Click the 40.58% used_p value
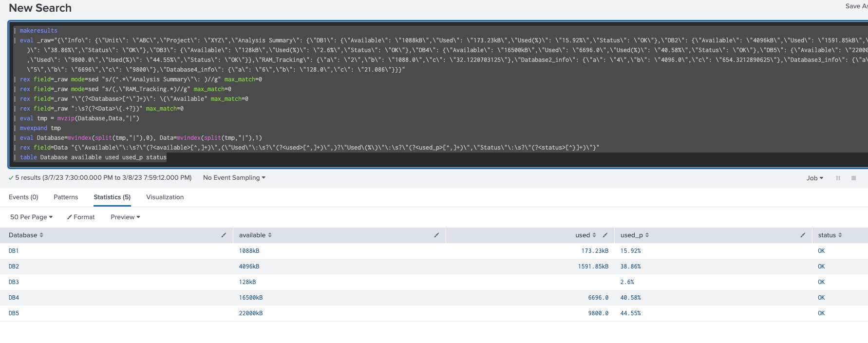 click(631, 298)
